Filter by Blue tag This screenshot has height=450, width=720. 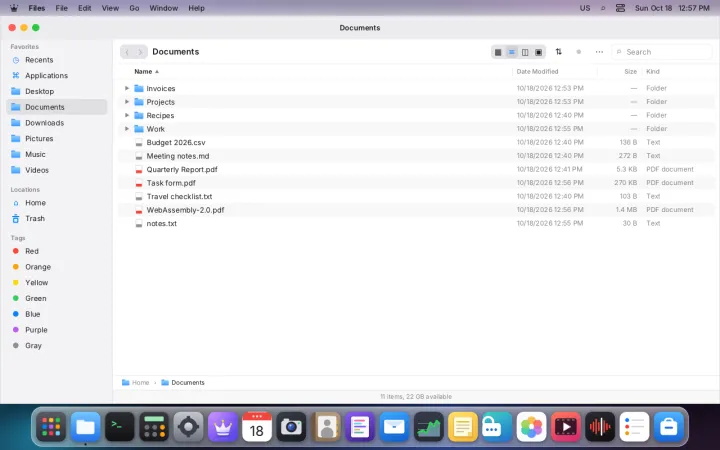(x=56, y=314)
